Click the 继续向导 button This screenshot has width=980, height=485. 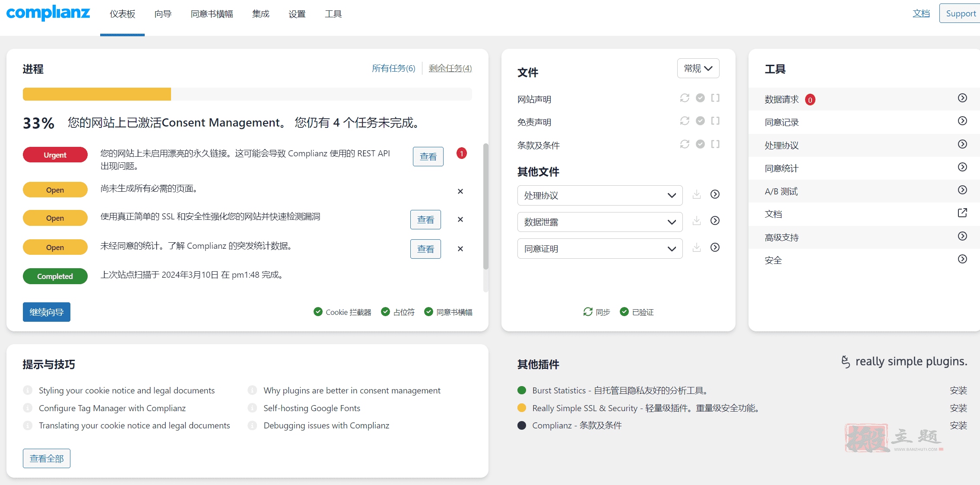click(x=47, y=312)
